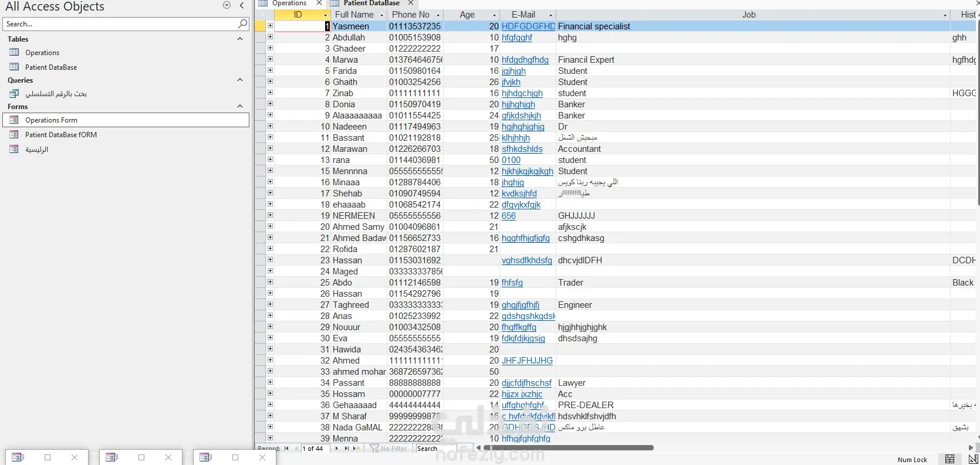Open the navigation pane menu dropdown circle
This screenshot has width=980, height=465.
(x=227, y=5)
